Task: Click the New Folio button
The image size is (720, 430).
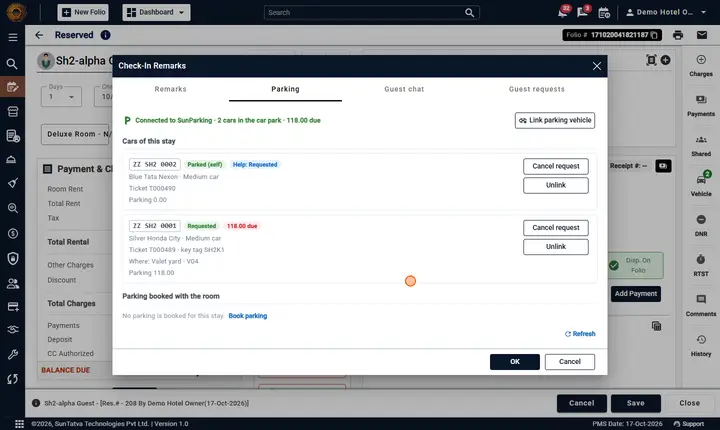Action: (x=83, y=12)
